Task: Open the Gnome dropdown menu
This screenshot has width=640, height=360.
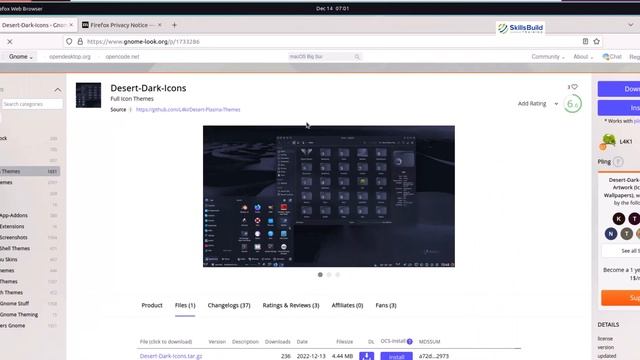Action: pyautogui.click(x=20, y=57)
